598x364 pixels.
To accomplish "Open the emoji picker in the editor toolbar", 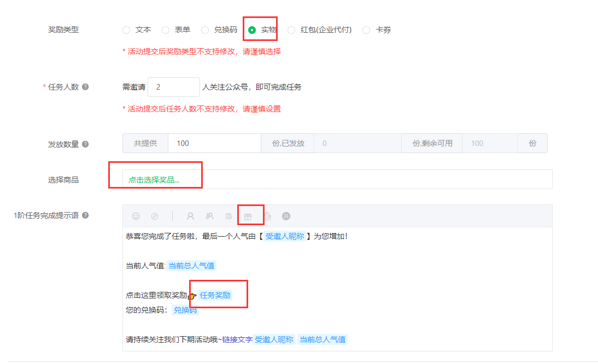I will [136, 216].
